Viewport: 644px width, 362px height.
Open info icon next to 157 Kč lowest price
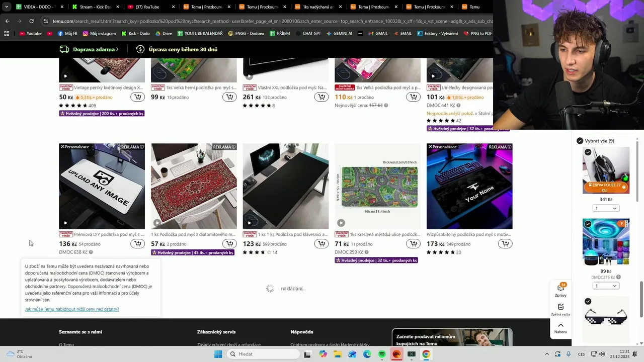(x=386, y=106)
